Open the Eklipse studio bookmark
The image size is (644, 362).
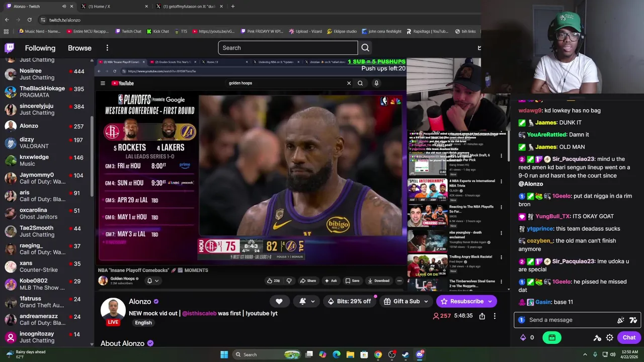(342, 31)
